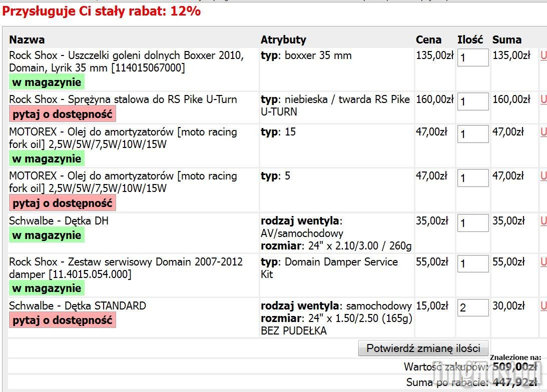This screenshot has height=392, width=547.
Task: Select product name Rock Shox Uszczelki goleni dolnych
Action: pyautogui.click(x=126, y=61)
